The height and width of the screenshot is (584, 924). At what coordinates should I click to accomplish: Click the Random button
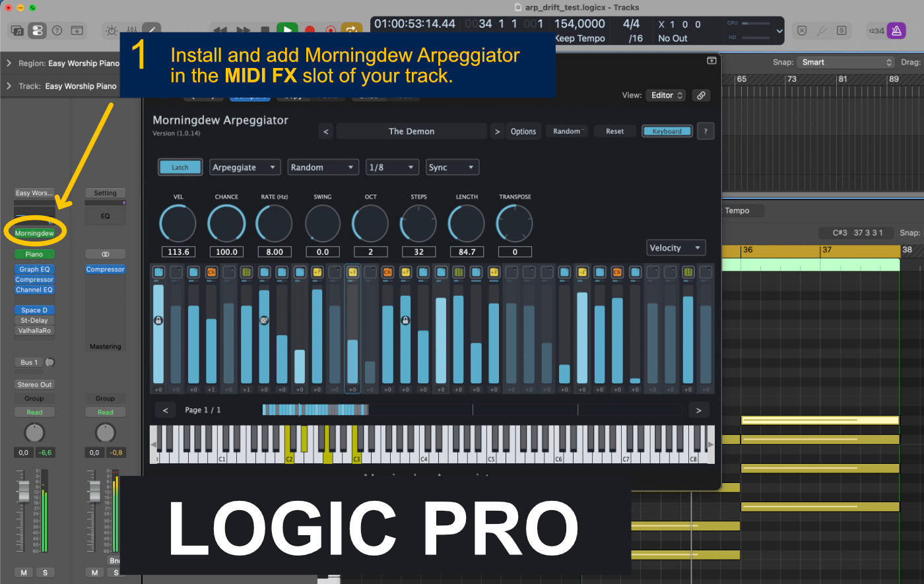(567, 131)
